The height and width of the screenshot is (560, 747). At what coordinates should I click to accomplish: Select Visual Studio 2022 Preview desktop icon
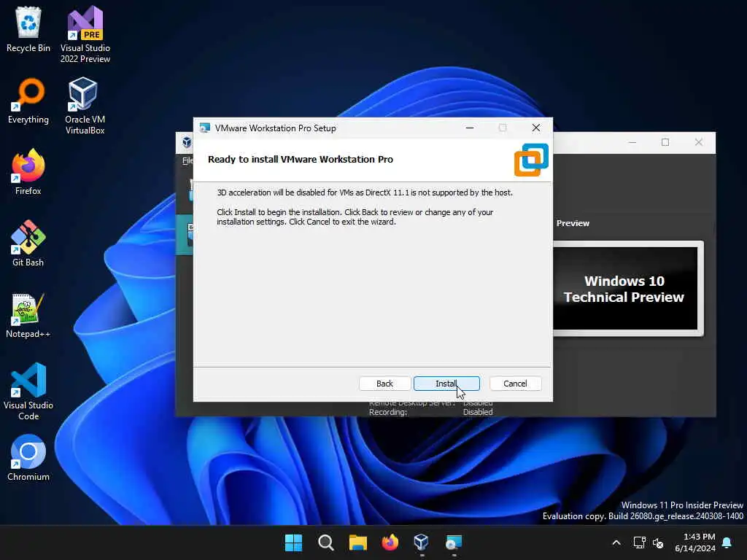(x=85, y=34)
